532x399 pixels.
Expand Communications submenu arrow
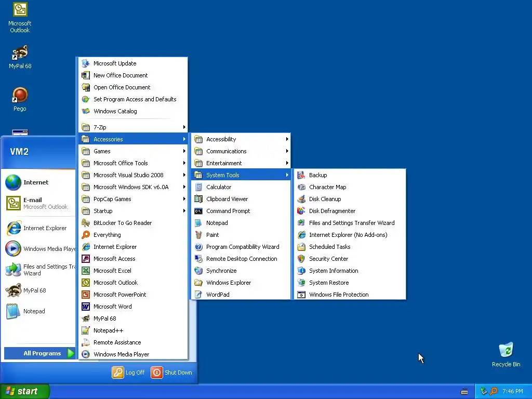[x=287, y=151]
